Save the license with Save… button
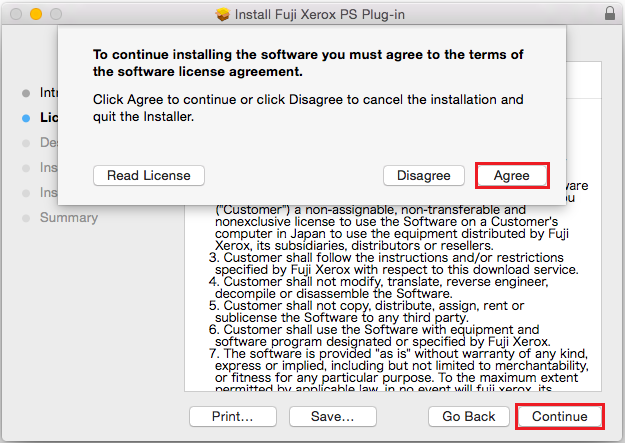The width and height of the screenshot is (625, 443). [333, 416]
